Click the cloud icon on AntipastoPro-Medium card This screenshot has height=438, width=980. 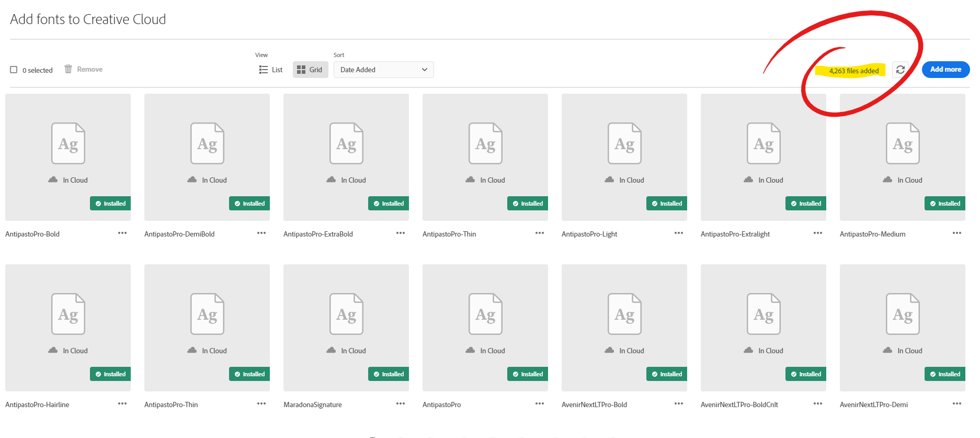[887, 179]
